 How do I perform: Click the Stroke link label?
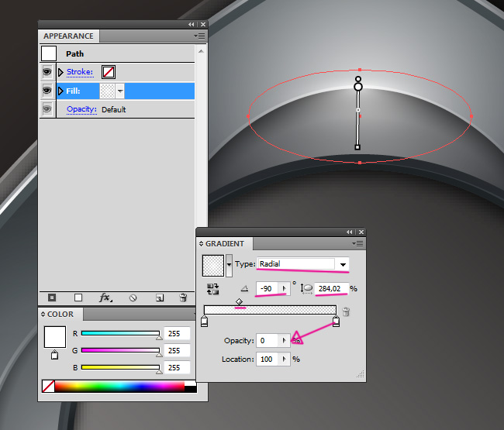(x=79, y=72)
